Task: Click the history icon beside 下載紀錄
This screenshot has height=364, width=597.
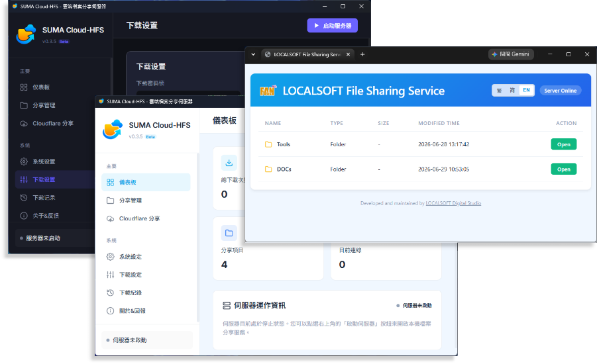Action: pos(111,293)
